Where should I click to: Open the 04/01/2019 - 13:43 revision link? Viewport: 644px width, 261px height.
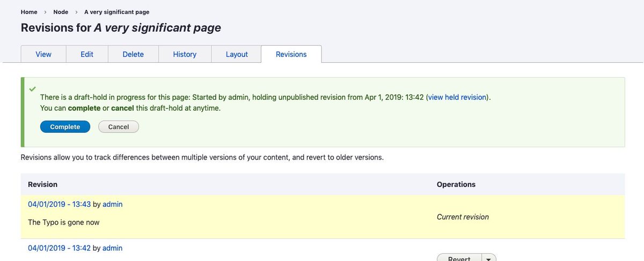pyautogui.click(x=59, y=204)
